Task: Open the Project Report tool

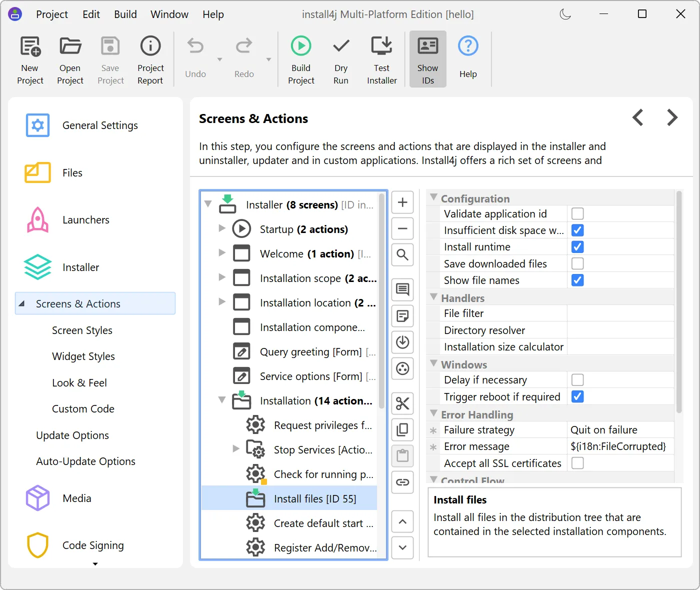Action: click(x=150, y=58)
